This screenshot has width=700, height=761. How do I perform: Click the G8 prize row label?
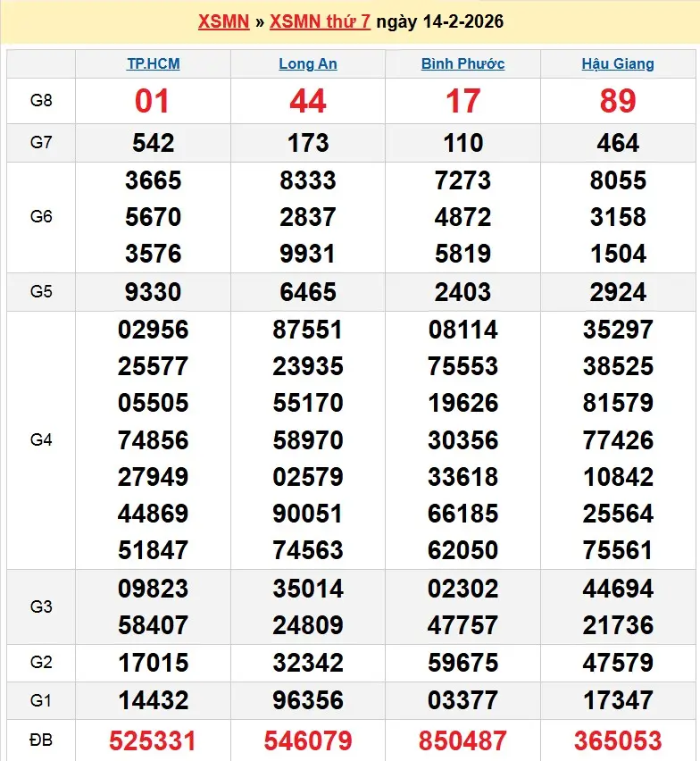[41, 100]
